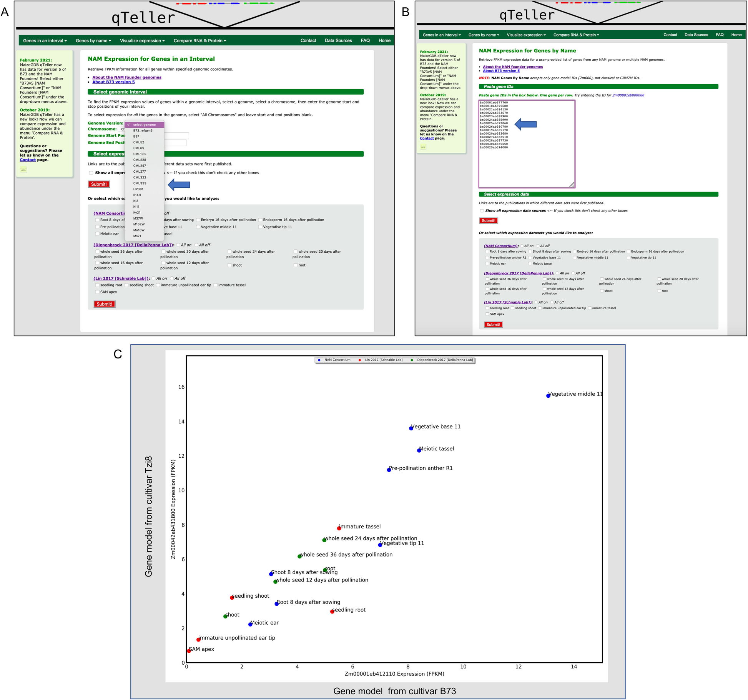Pick HP301 from the genome version list
Image resolution: width=748 pixels, height=700 pixels.
(x=145, y=189)
